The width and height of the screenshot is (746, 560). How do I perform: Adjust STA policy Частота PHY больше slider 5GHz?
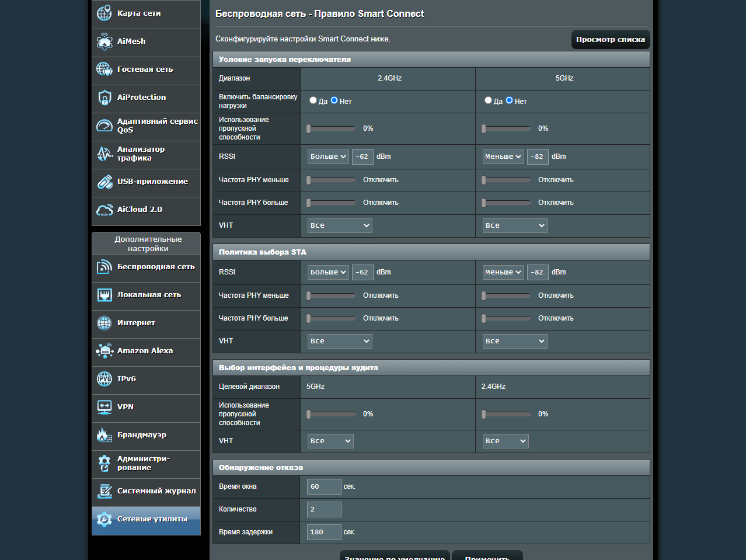(506, 318)
